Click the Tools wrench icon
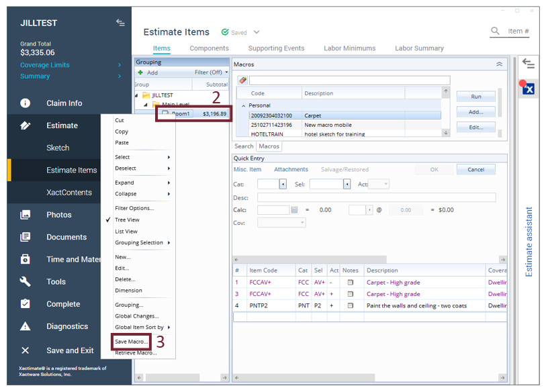This screenshot has height=392, width=546. pos(25,282)
